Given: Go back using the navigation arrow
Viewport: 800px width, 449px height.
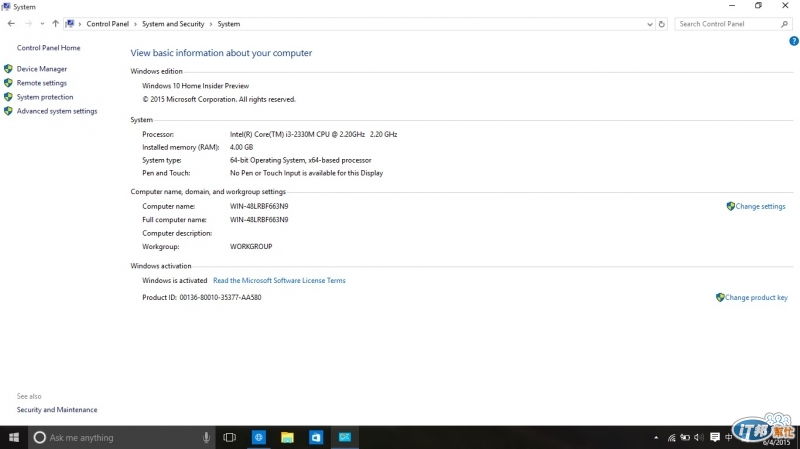Looking at the screenshot, I should [11, 23].
